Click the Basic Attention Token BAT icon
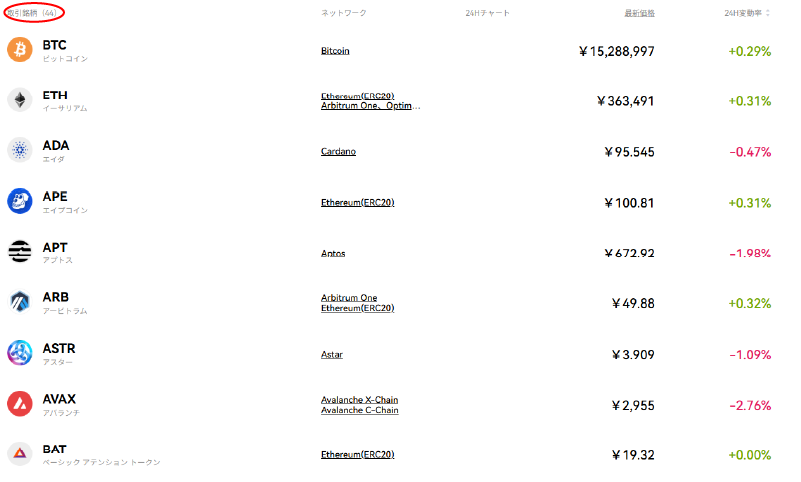Screen dimensions: 801x482 (x=20, y=454)
